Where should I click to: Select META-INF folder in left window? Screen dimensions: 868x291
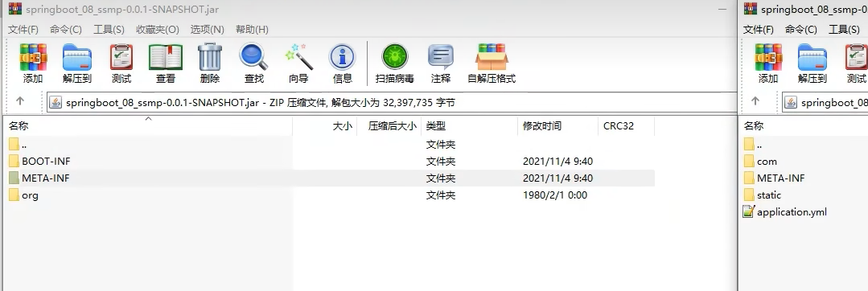click(x=39, y=178)
